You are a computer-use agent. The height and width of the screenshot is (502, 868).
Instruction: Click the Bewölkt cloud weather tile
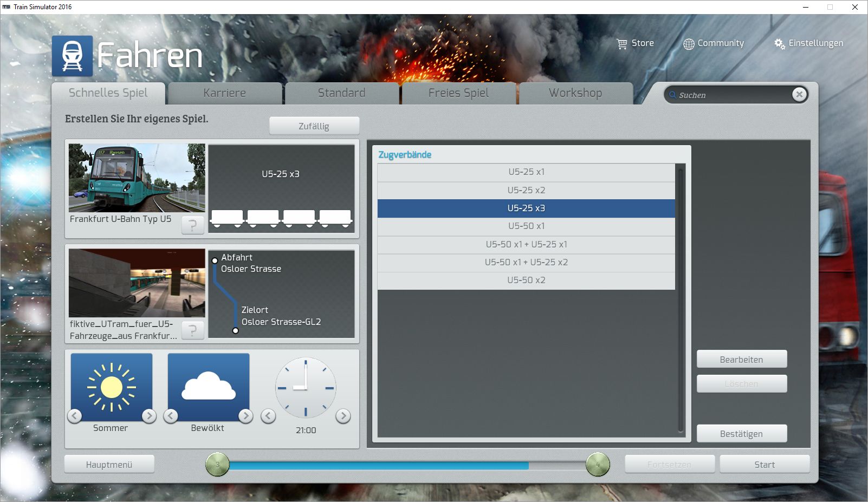point(209,387)
